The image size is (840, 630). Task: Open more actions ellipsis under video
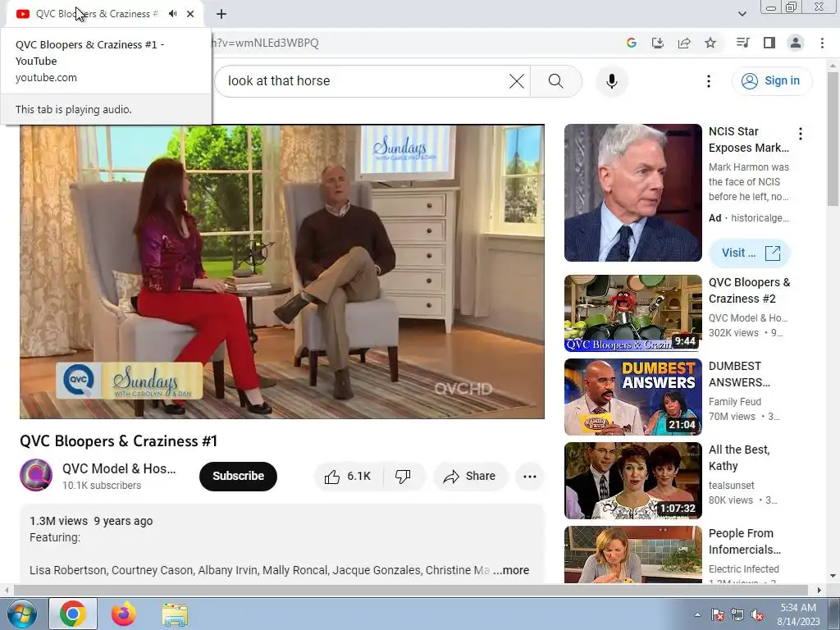tap(529, 477)
